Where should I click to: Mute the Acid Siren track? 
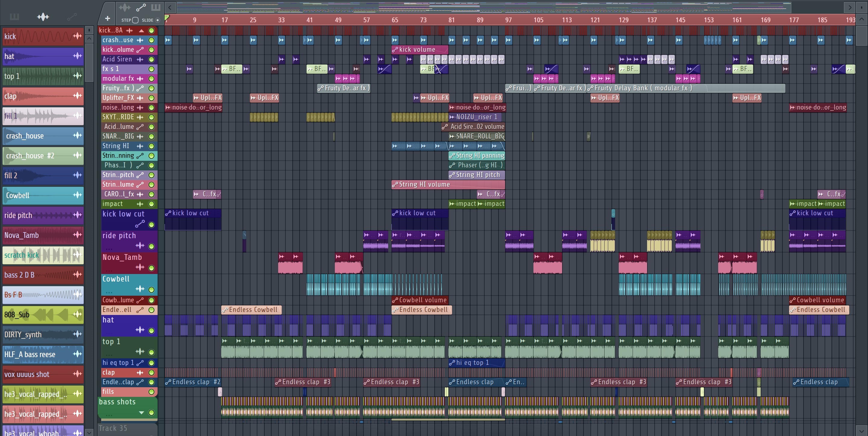pos(152,60)
